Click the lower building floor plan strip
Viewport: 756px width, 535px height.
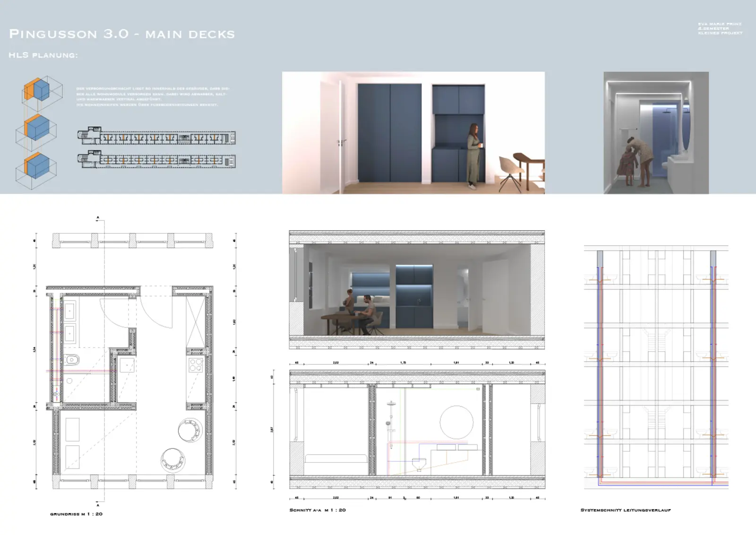coord(156,160)
